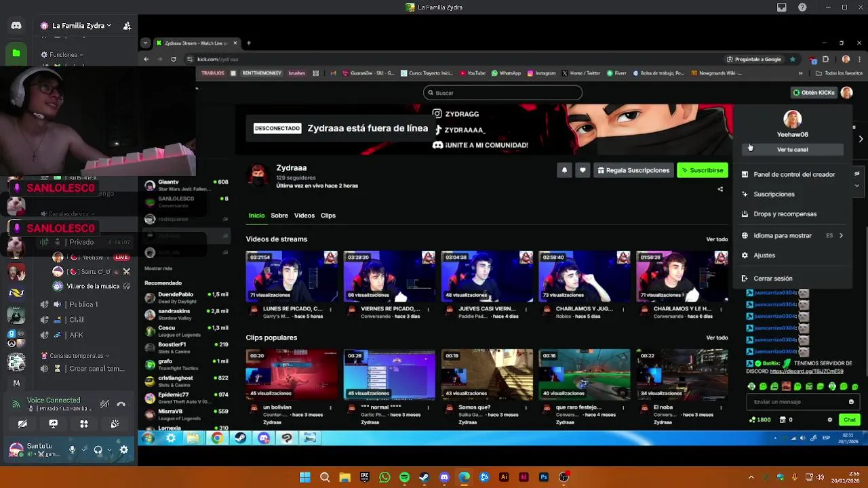Click in the Kick Buscar search field
This screenshot has width=868, height=488.
pyautogui.click(x=502, y=93)
